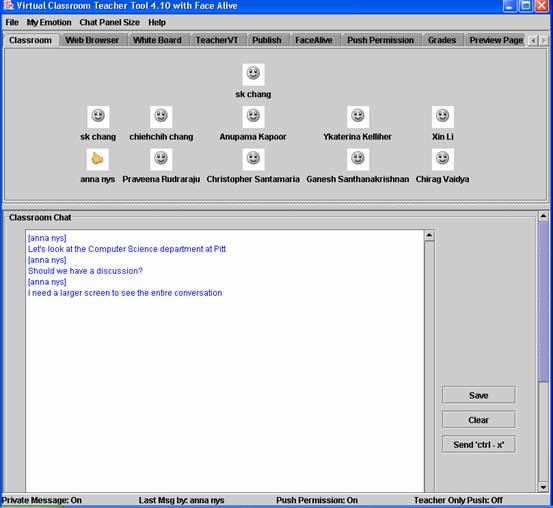Open the Chat Panel Size menu
The height and width of the screenshot is (508, 553).
pyautogui.click(x=109, y=22)
